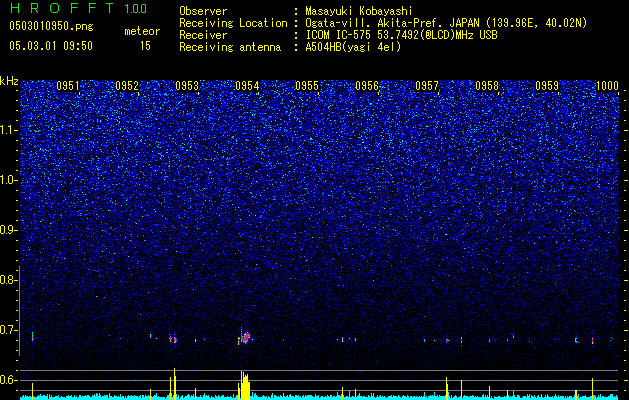This screenshot has height=400, width=629.
Task: Click the 0.6 kHz axis label
Action: point(8,380)
